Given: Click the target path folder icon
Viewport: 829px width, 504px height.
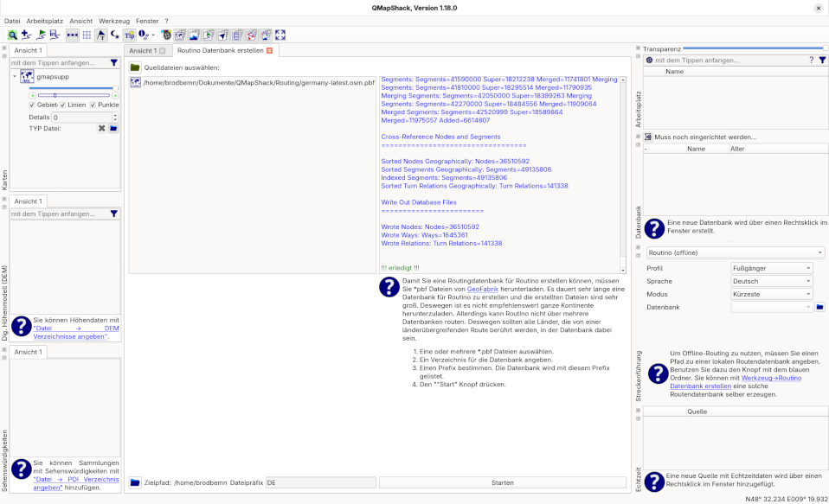Looking at the screenshot, I should point(135,482).
